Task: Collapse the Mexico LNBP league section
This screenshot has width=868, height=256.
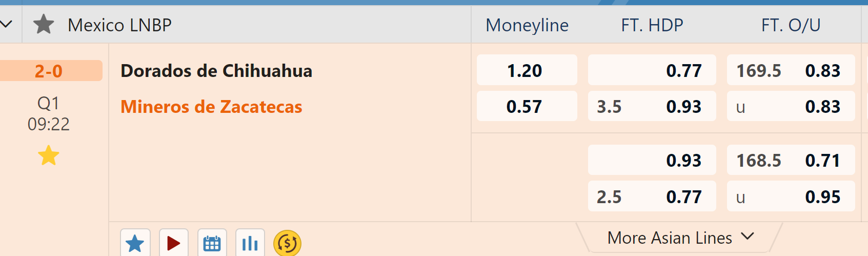Action: (x=7, y=24)
